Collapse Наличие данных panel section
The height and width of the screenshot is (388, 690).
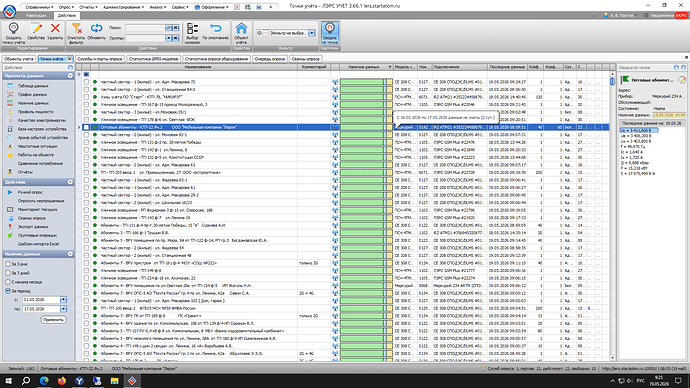[x=70, y=254]
